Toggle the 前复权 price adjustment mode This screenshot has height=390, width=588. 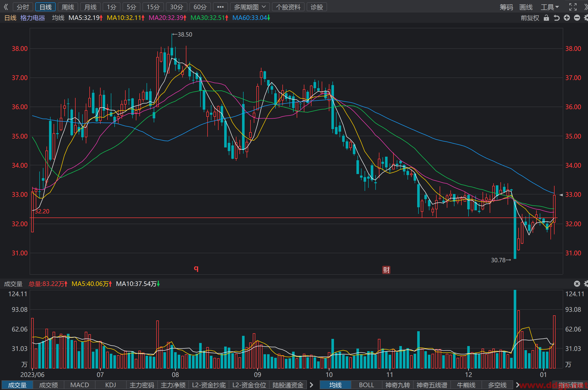(530, 18)
